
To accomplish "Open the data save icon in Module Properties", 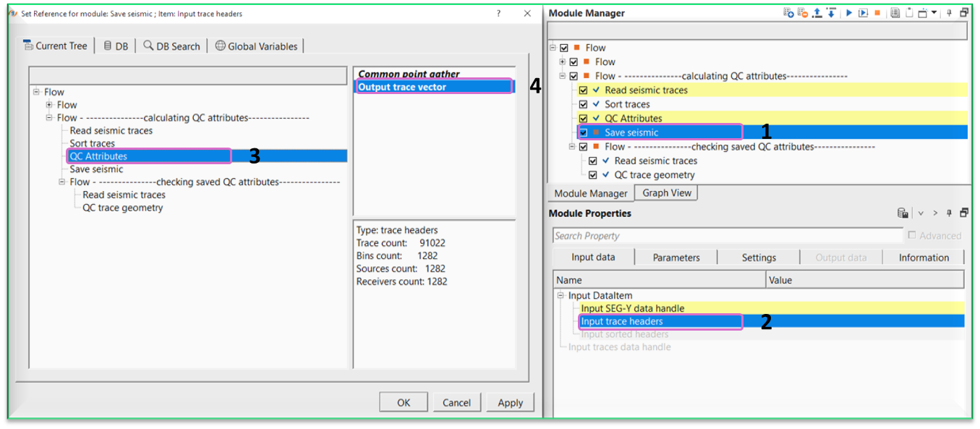I will (x=902, y=213).
